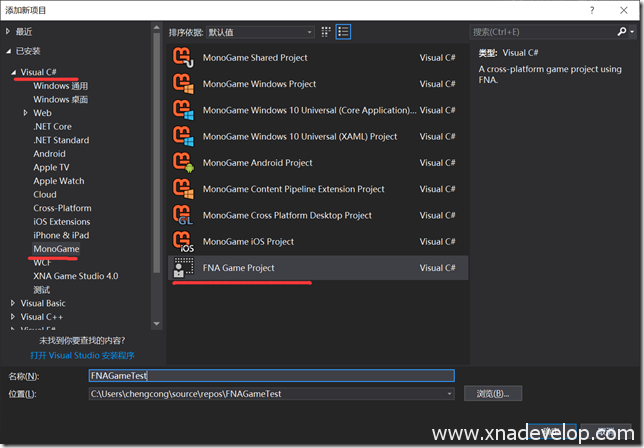Image resolution: width=644 pixels, height=448 pixels.
Task: Choose MonoGame Cross Platform Desktop Project icon
Action: pyautogui.click(x=183, y=214)
